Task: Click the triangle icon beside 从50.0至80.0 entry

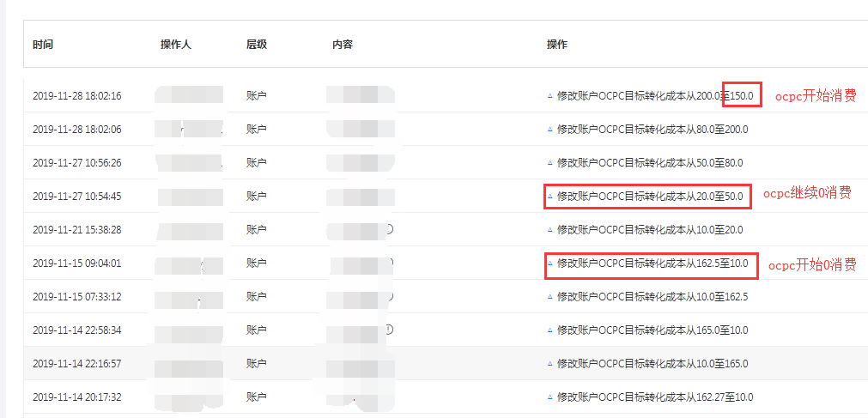Action: coord(549,163)
